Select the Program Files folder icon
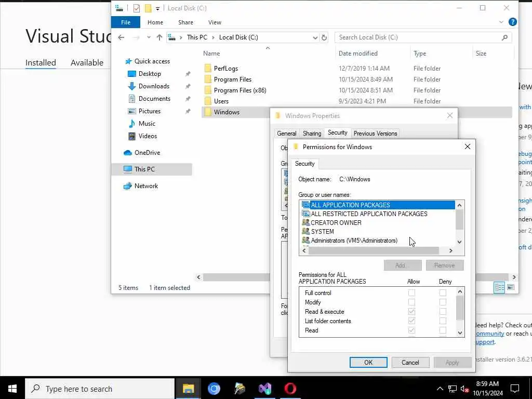This screenshot has height=399, width=532. point(208,79)
